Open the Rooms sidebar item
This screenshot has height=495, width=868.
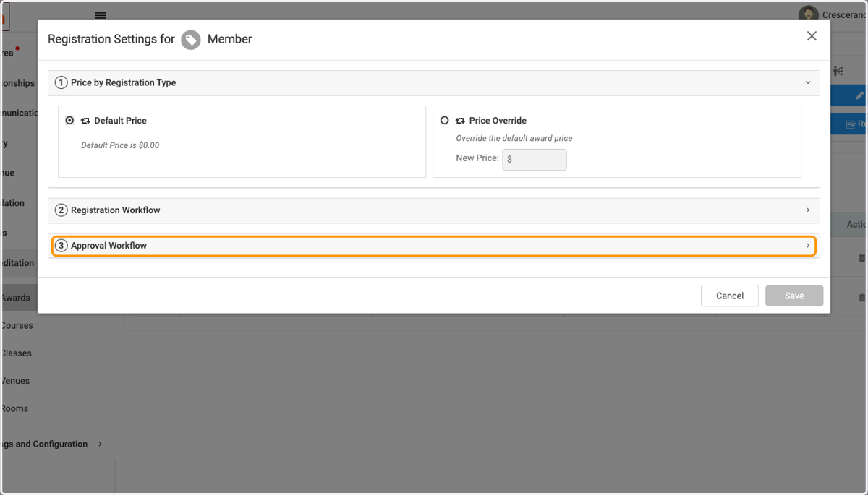[x=14, y=408]
